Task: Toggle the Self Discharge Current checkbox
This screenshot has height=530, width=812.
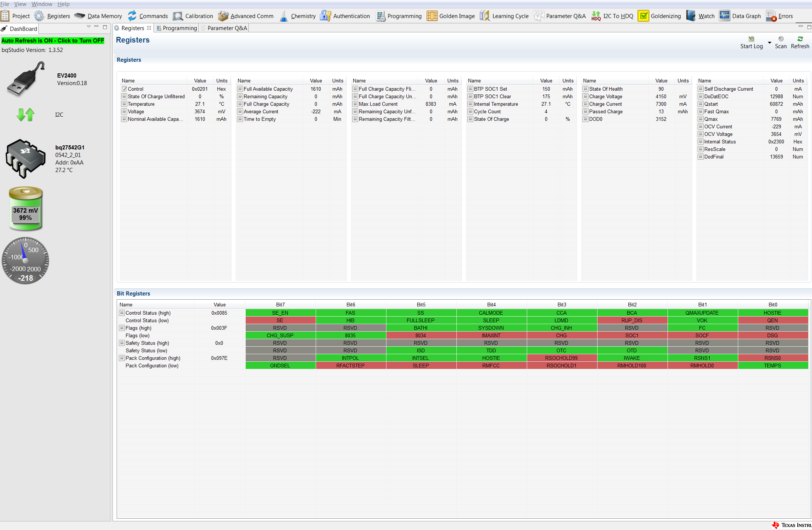Action: click(701, 89)
